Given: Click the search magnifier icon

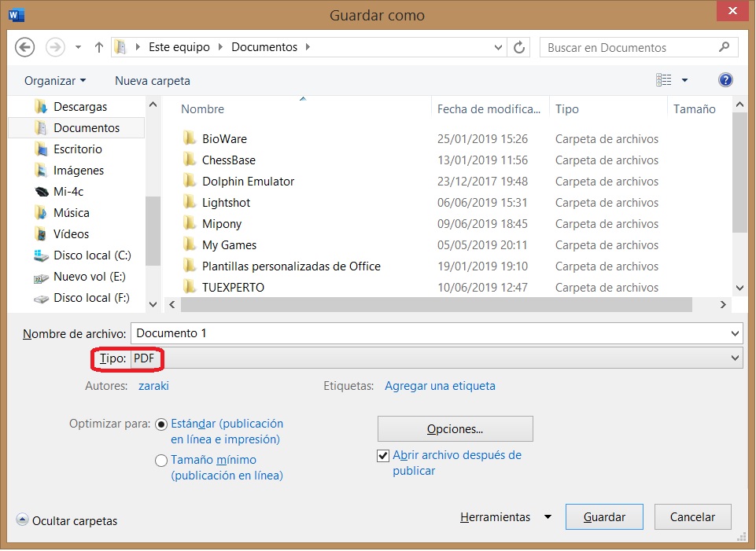Looking at the screenshot, I should coord(724,47).
